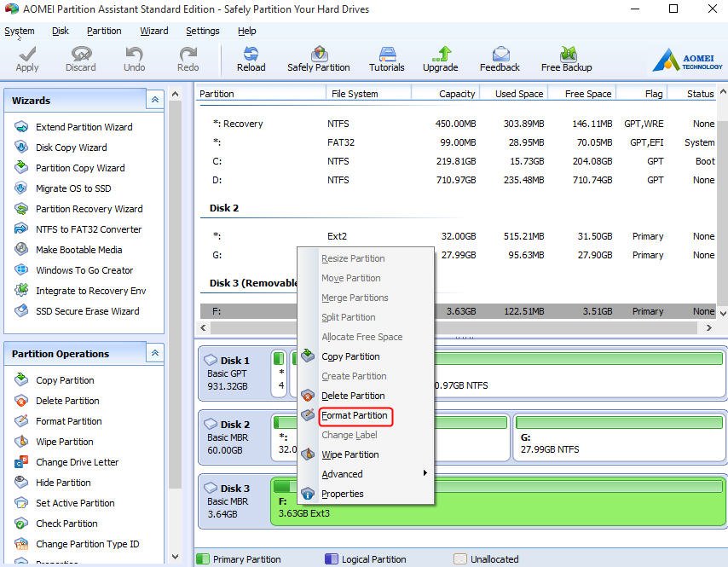Click Format Partition in Partition Operations panel
The height and width of the screenshot is (567, 728).
(x=69, y=420)
